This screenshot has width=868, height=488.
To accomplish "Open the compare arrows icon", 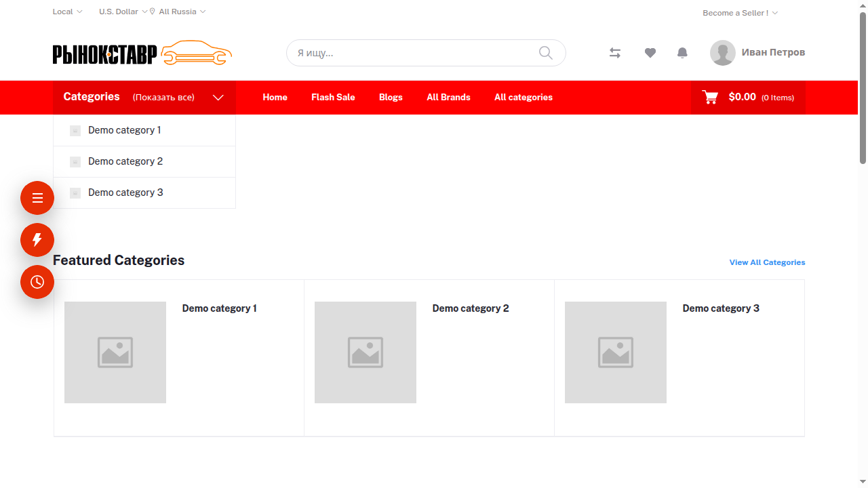I will tap(615, 53).
